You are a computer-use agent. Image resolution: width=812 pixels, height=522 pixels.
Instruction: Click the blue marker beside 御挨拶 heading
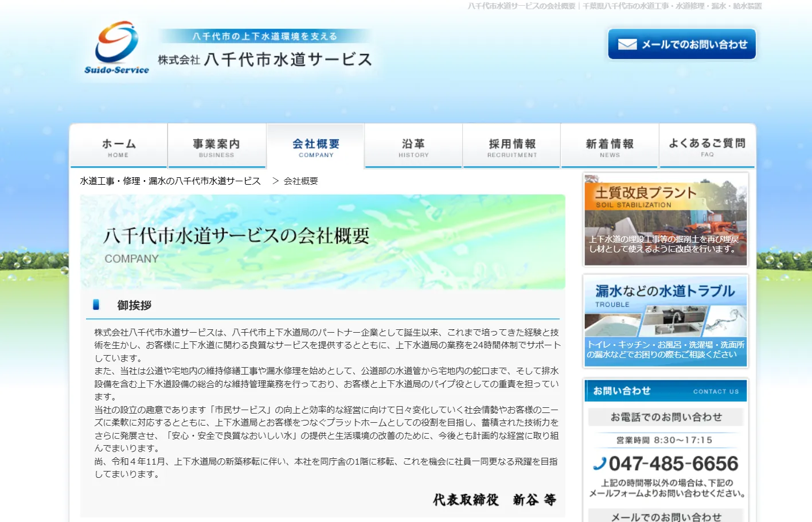pos(96,305)
